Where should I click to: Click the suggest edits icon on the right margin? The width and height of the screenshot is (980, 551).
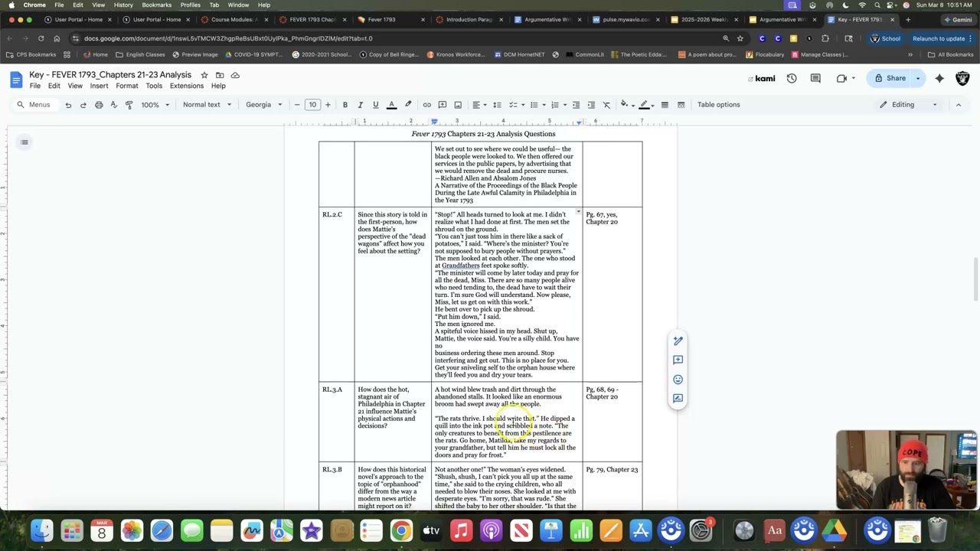[678, 398]
